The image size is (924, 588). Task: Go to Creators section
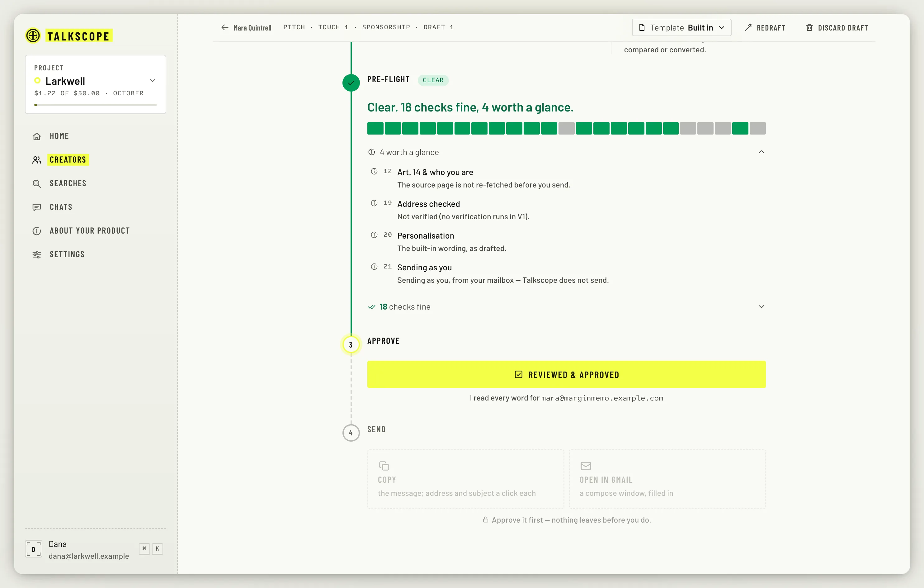[x=68, y=160]
